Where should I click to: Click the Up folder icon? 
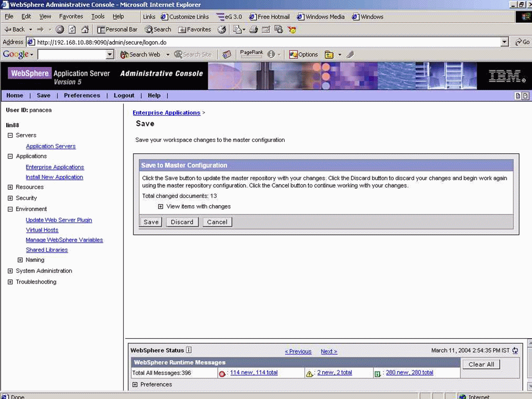(x=329, y=54)
